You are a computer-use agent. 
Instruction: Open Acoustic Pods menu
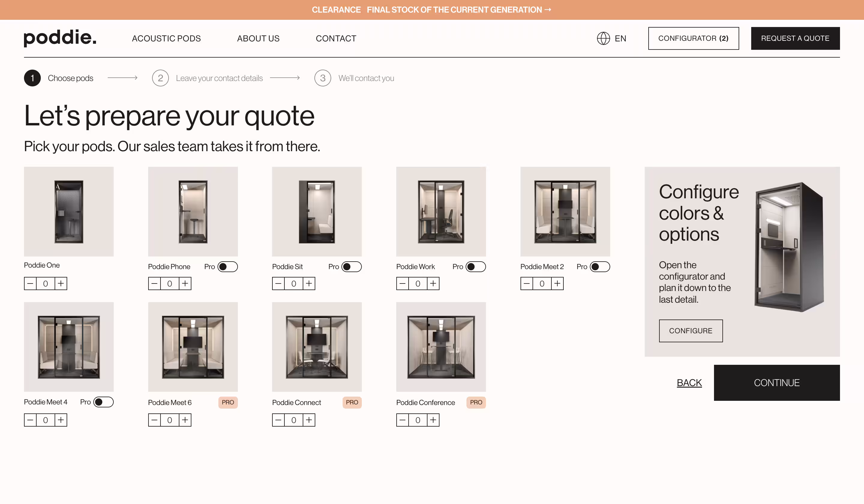tap(166, 38)
